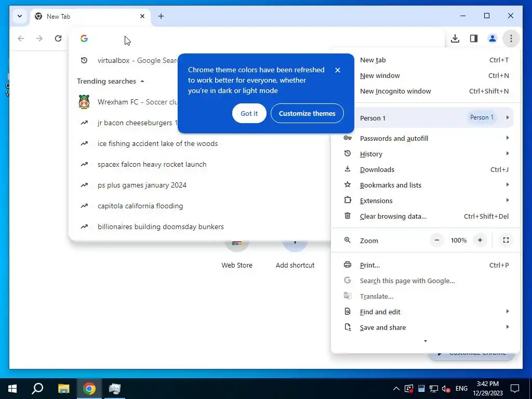Reload the page with the refresh icon
The width and height of the screenshot is (532, 399).
58,38
